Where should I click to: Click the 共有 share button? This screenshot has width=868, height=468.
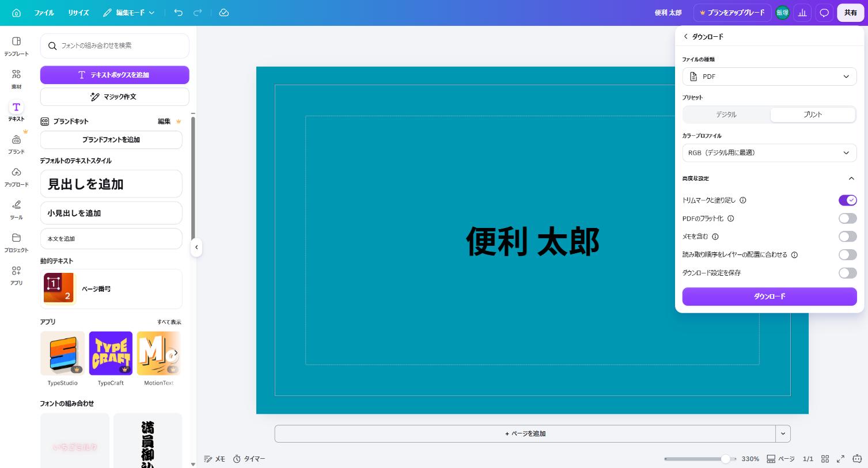850,13
